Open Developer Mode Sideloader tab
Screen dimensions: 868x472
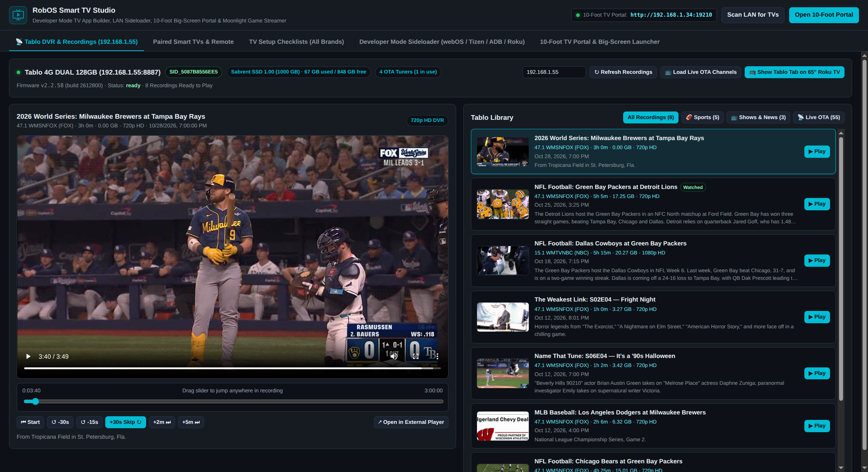tap(442, 42)
